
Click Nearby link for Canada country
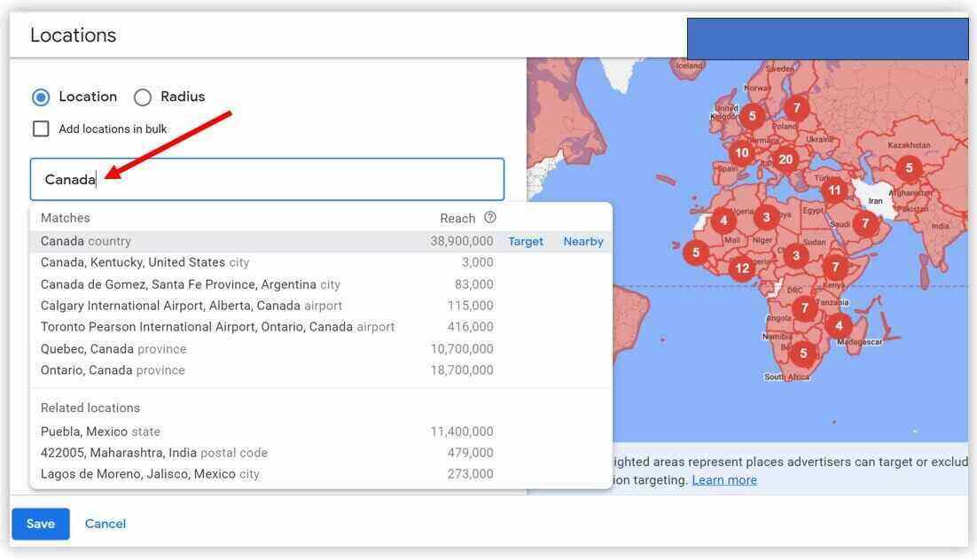coord(583,242)
